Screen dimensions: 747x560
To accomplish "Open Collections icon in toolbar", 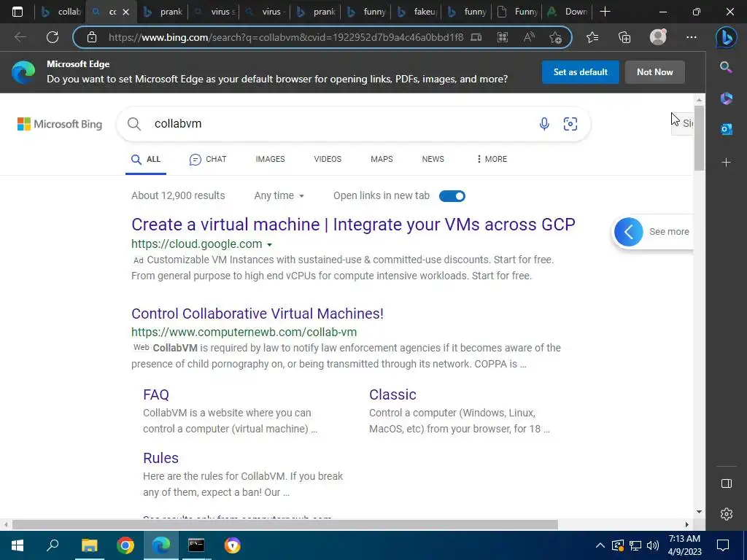I will [x=624, y=37].
